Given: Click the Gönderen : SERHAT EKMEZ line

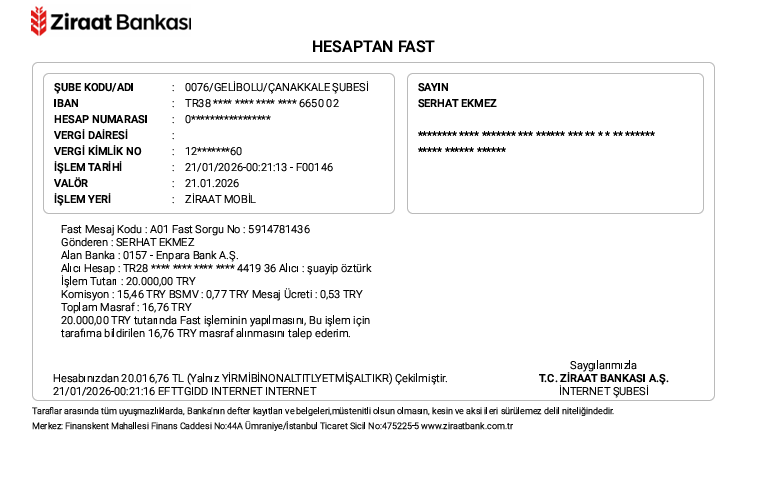Looking at the screenshot, I should click(127, 242).
